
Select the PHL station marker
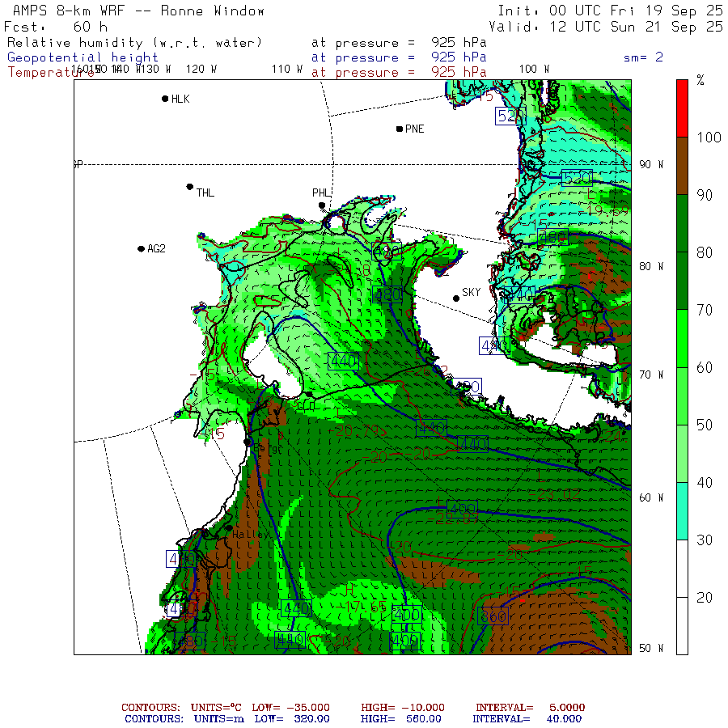[322, 205]
